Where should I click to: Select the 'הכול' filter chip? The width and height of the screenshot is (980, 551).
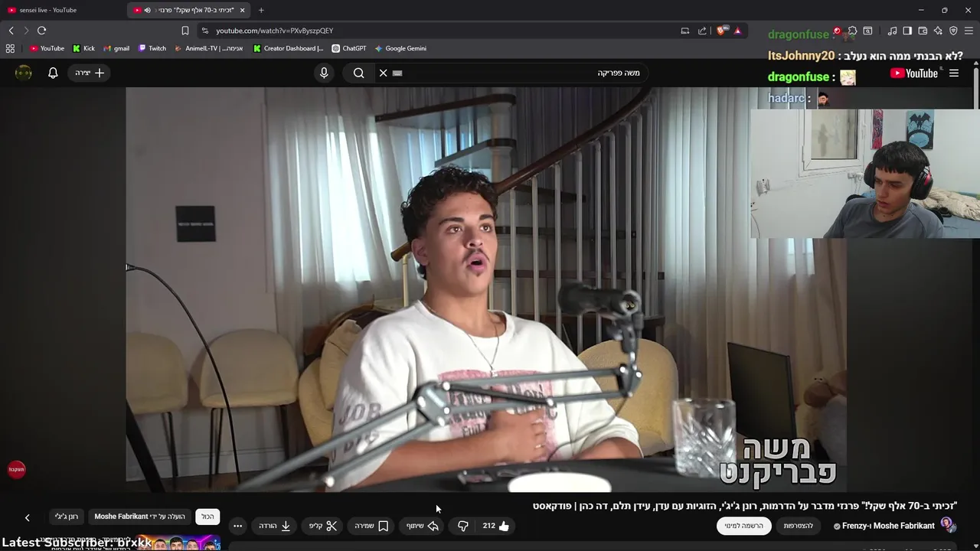point(207,517)
